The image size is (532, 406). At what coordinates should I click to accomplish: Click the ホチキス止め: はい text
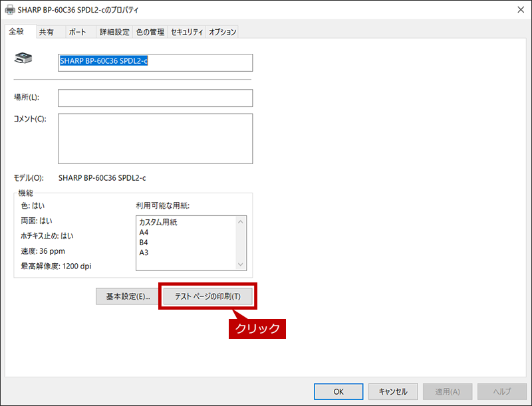tap(47, 236)
